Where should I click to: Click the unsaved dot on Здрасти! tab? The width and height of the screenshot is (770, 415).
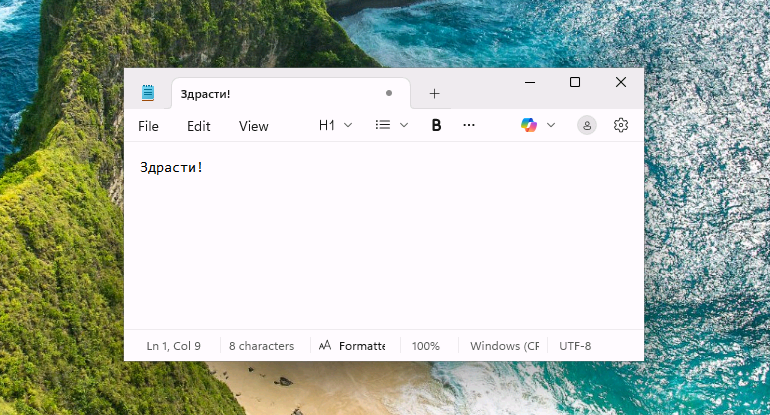(389, 93)
